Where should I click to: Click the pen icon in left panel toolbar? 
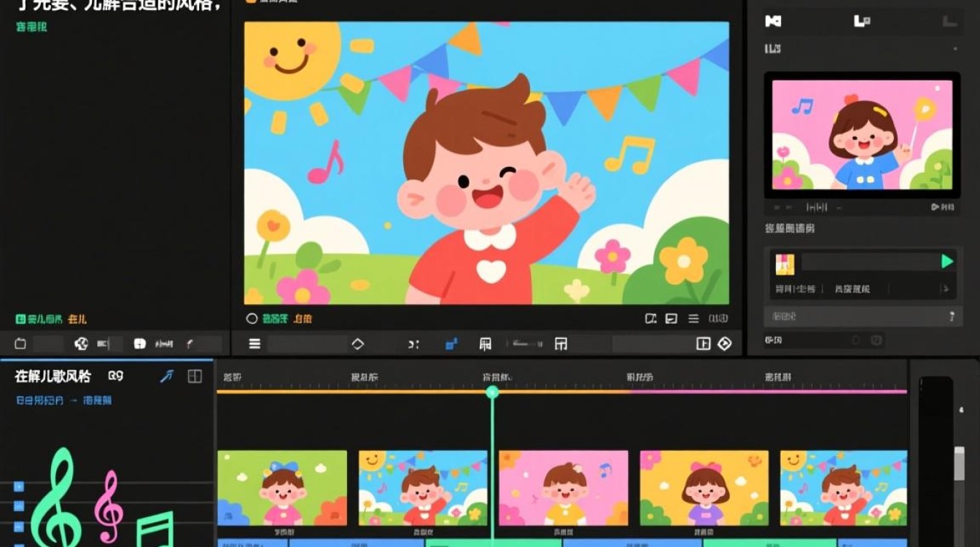click(190, 344)
